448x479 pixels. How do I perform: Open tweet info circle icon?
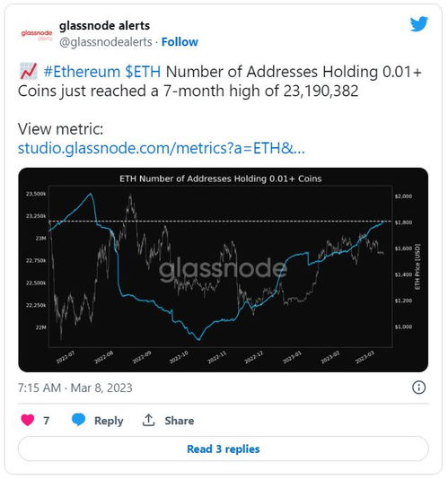pos(418,388)
